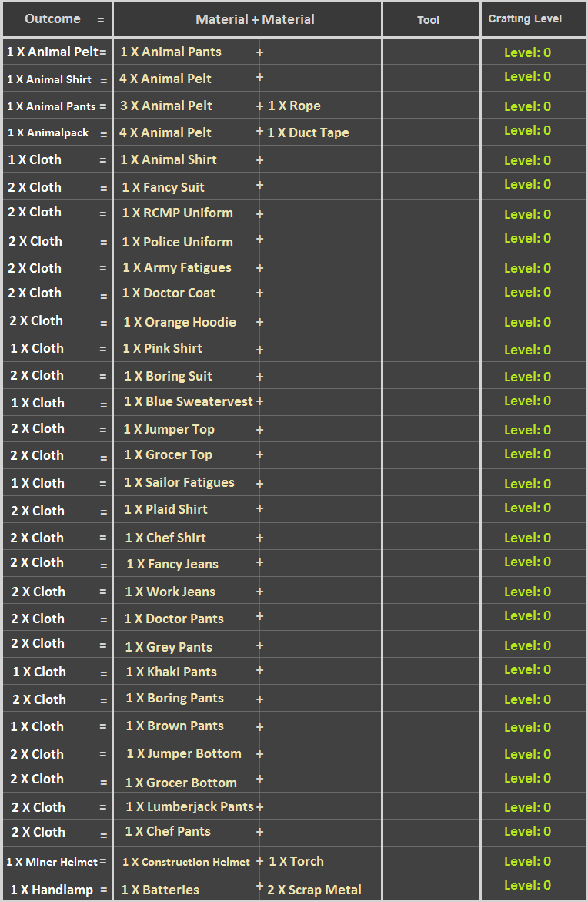Screen dimensions: 588x902
Task: Click the 1 X Blue Sweatervest material
Action: [x=189, y=402]
